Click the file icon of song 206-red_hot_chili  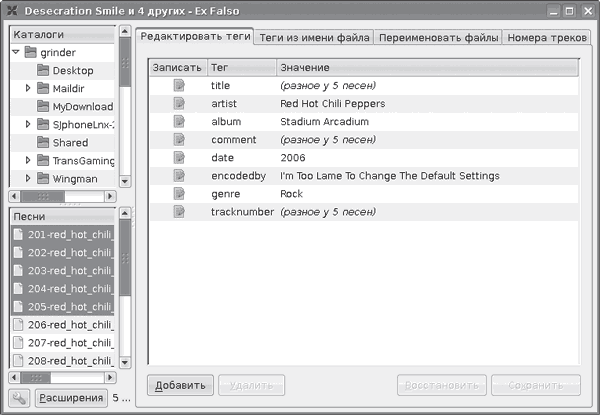pyautogui.click(x=19, y=325)
